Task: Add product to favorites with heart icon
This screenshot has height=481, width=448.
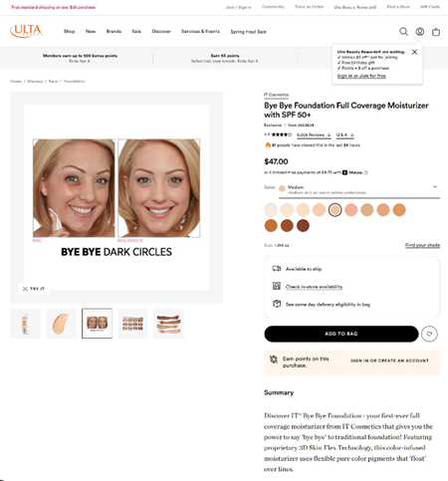Action: (x=429, y=334)
